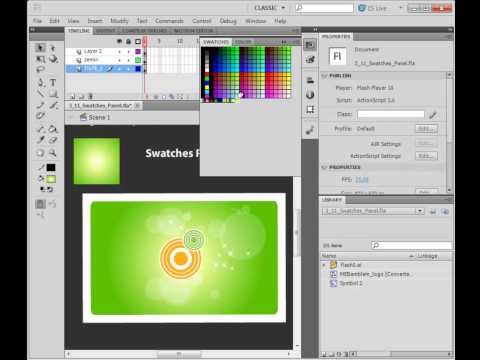Viewport: 480px width, 360px height.
Task: Select the Selection arrow tool
Action: tap(41, 48)
